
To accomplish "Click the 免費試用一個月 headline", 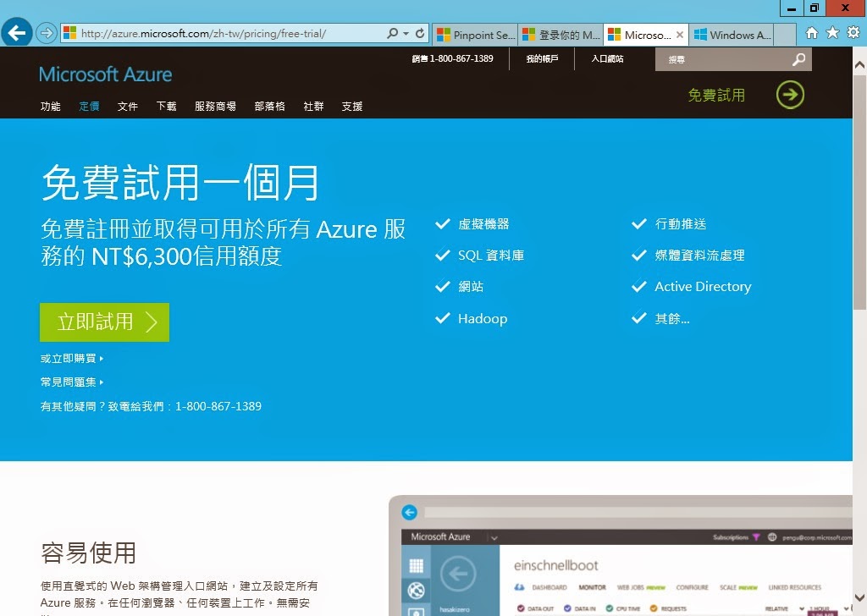I will click(180, 183).
